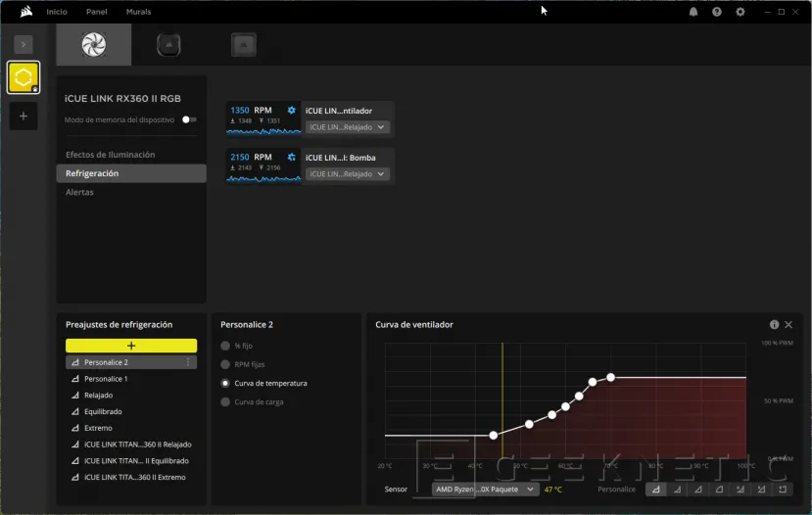This screenshot has width=812, height=515.
Task: Open the AMD Ryzen sensor dropdown
Action: (485, 490)
